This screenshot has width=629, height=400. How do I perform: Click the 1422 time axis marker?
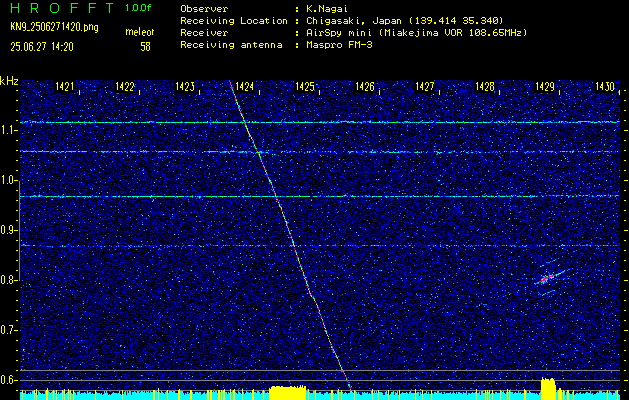125,86
